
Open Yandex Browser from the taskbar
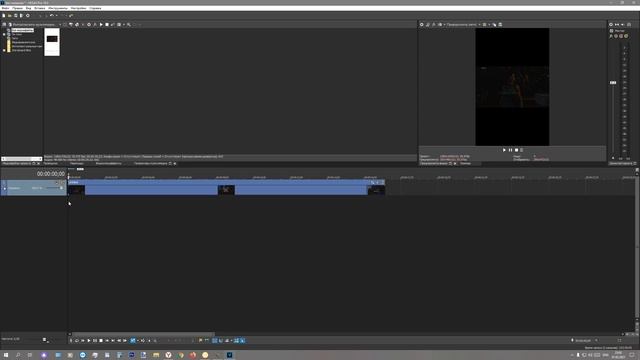pyautogui.click(x=168, y=355)
